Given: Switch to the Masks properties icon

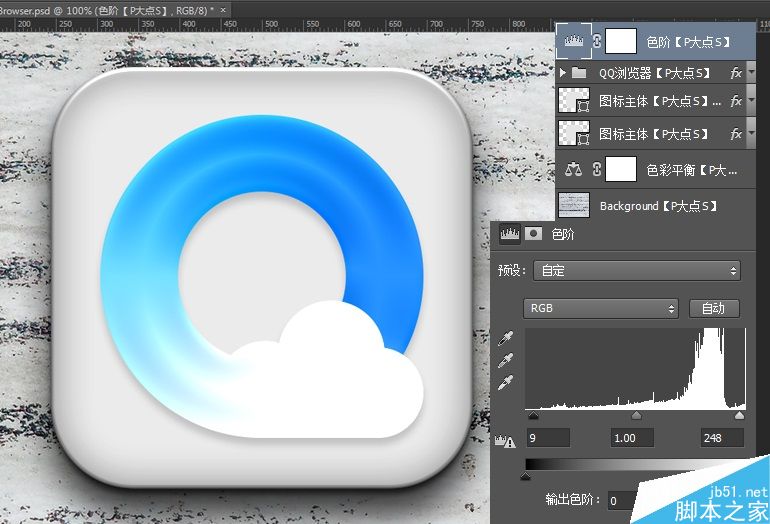Looking at the screenshot, I should (533, 234).
